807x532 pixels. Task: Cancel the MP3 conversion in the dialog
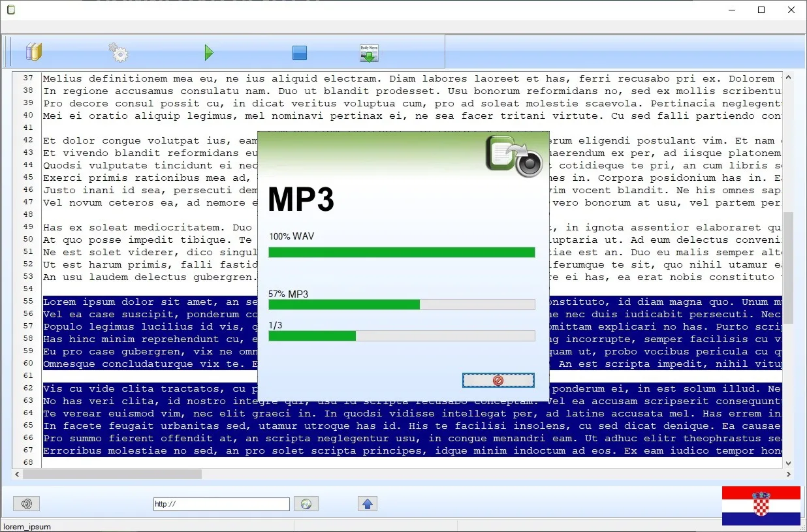coord(498,380)
